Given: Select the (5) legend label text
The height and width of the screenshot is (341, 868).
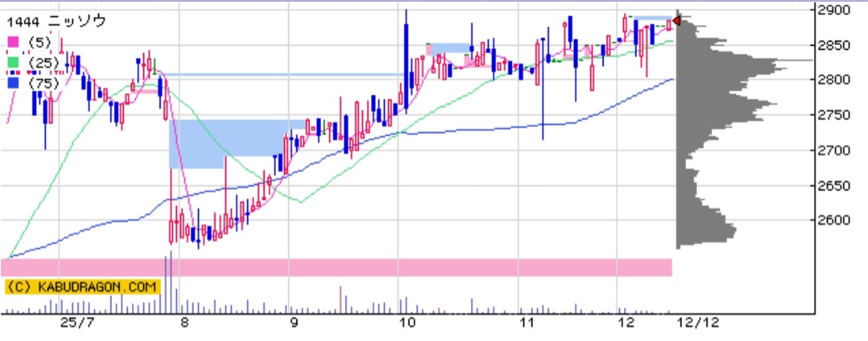Looking at the screenshot, I should (41, 43).
